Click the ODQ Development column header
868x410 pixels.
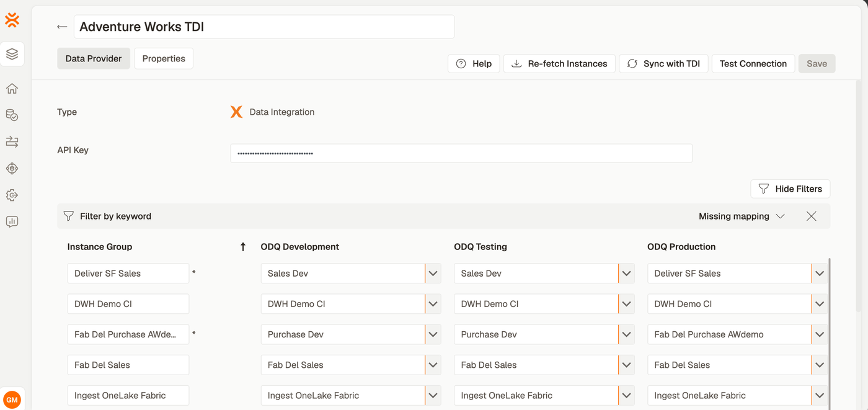(300, 247)
